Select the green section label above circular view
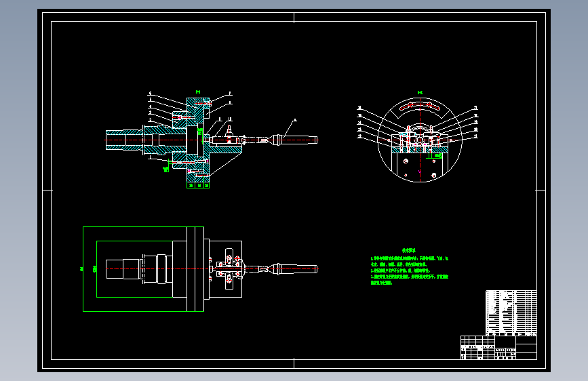 coord(420,93)
